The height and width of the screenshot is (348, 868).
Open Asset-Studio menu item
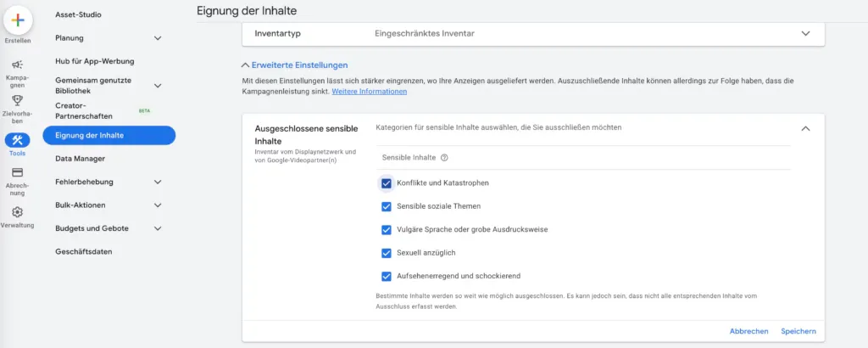[x=78, y=15]
